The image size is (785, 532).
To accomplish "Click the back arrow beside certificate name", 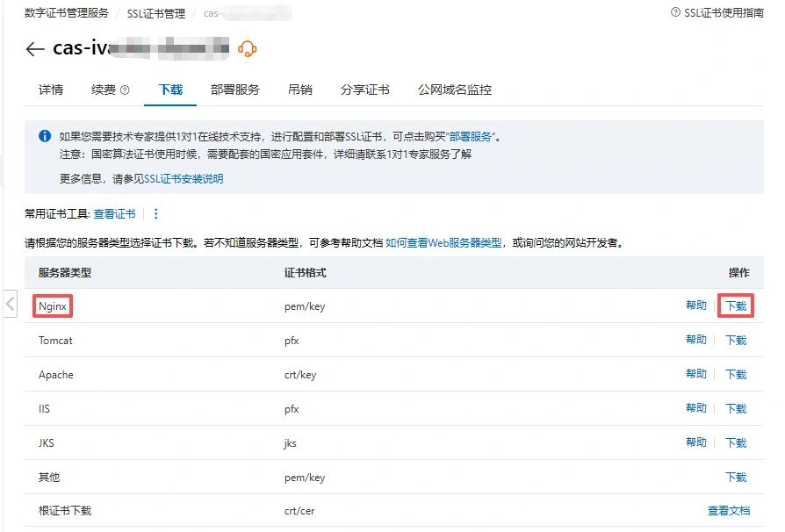I will coord(33,49).
